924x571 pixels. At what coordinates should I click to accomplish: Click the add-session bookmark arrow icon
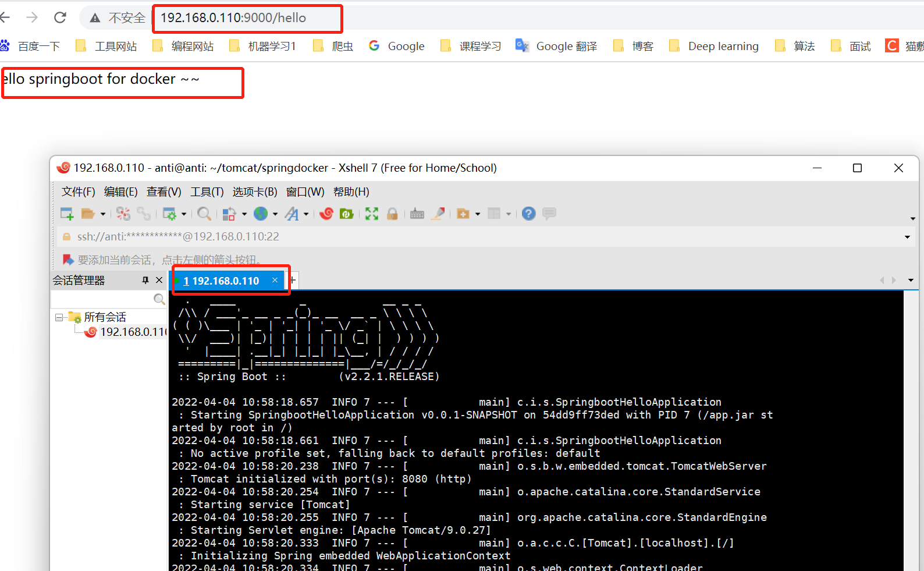[68, 260]
